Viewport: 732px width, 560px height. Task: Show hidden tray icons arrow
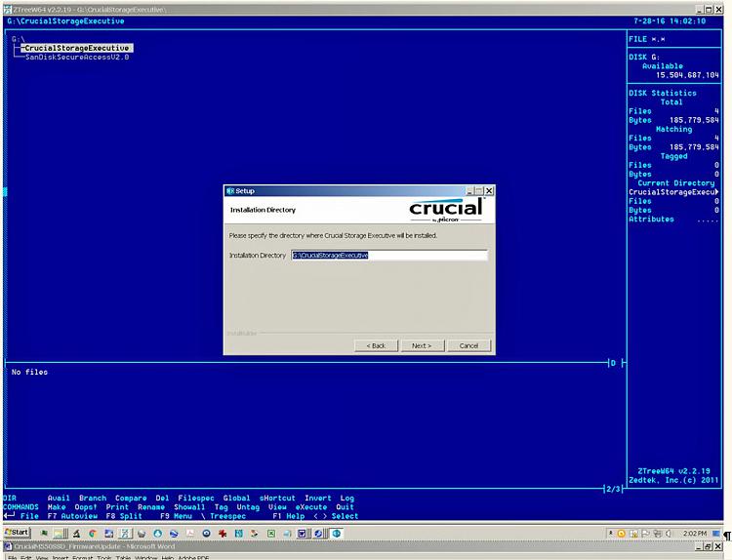coord(610,533)
